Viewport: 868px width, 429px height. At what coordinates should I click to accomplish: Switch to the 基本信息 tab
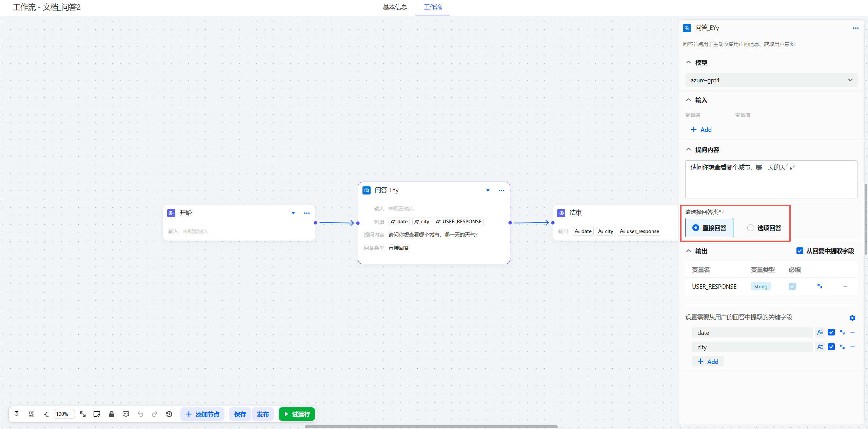point(395,7)
